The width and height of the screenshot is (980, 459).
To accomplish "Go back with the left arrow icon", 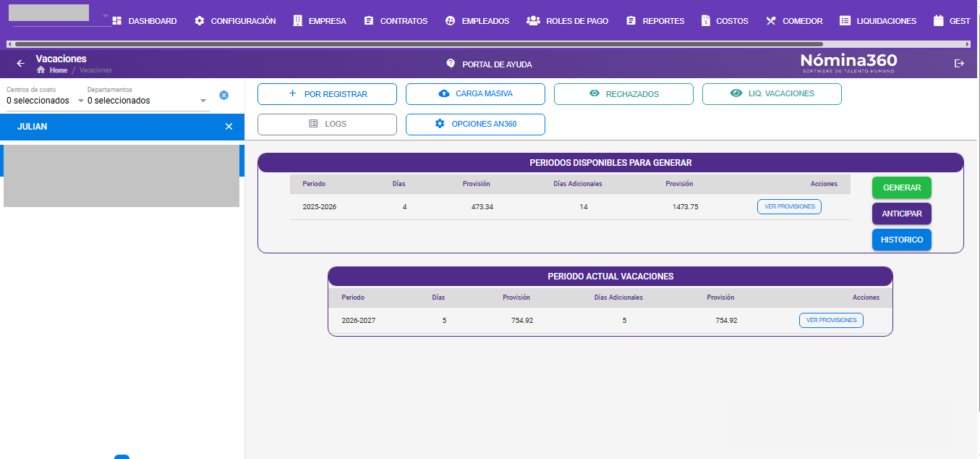I will coord(20,64).
